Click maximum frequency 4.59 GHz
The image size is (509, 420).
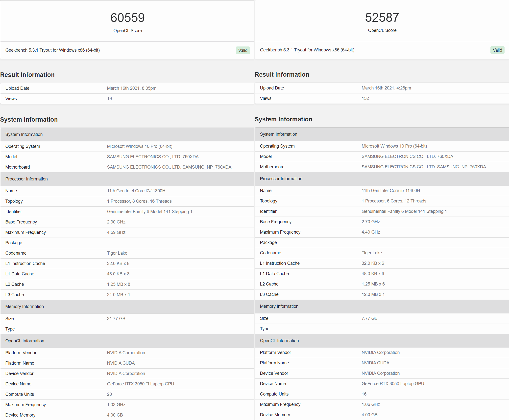coord(116,232)
